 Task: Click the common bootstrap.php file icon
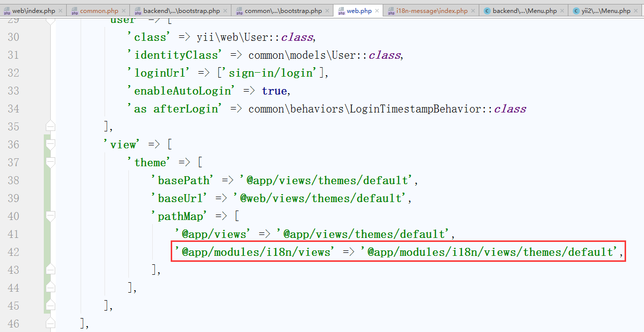coord(239,10)
